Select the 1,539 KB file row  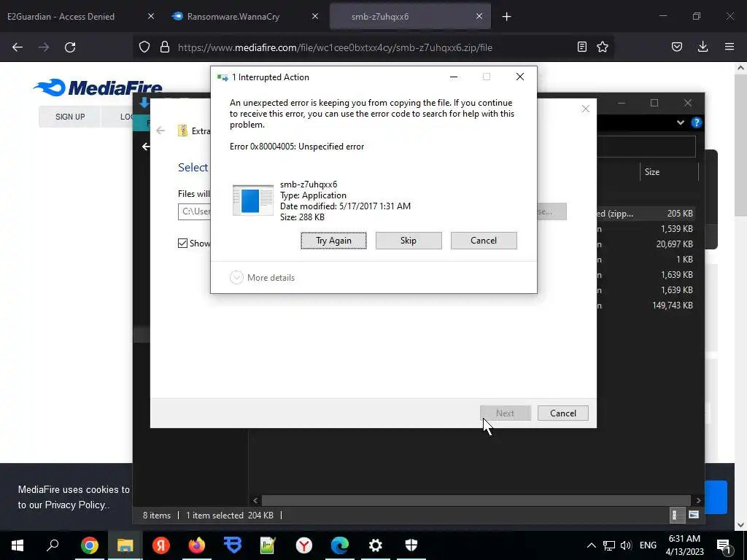click(x=646, y=229)
